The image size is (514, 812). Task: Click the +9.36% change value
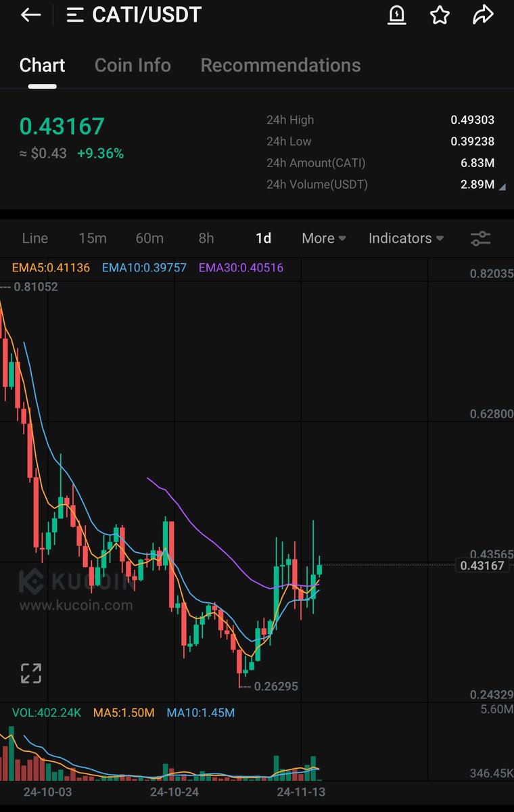tap(100, 154)
